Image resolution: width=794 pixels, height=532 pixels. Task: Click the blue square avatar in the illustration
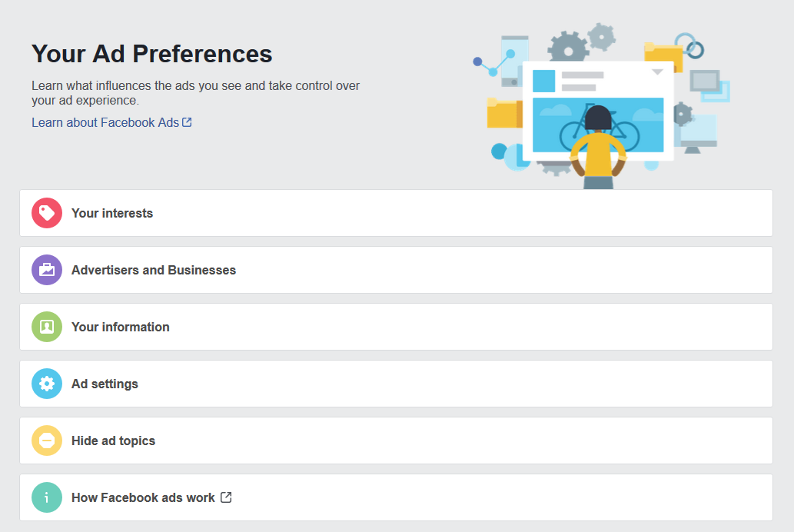pyautogui.click(x=544, y=81)
